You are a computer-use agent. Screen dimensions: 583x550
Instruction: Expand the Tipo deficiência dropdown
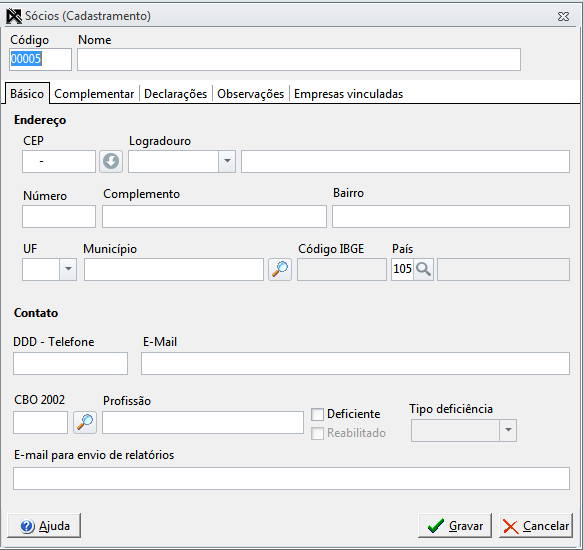(x=508, y=430)
